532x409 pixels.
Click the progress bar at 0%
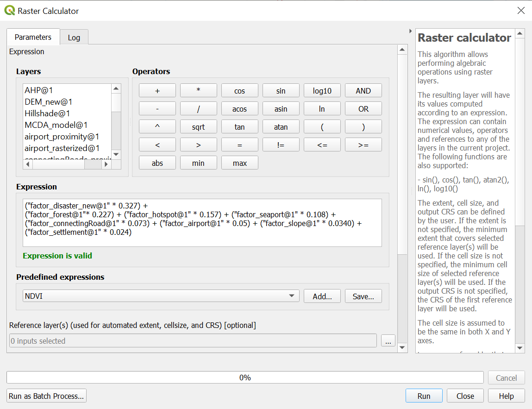245,378
